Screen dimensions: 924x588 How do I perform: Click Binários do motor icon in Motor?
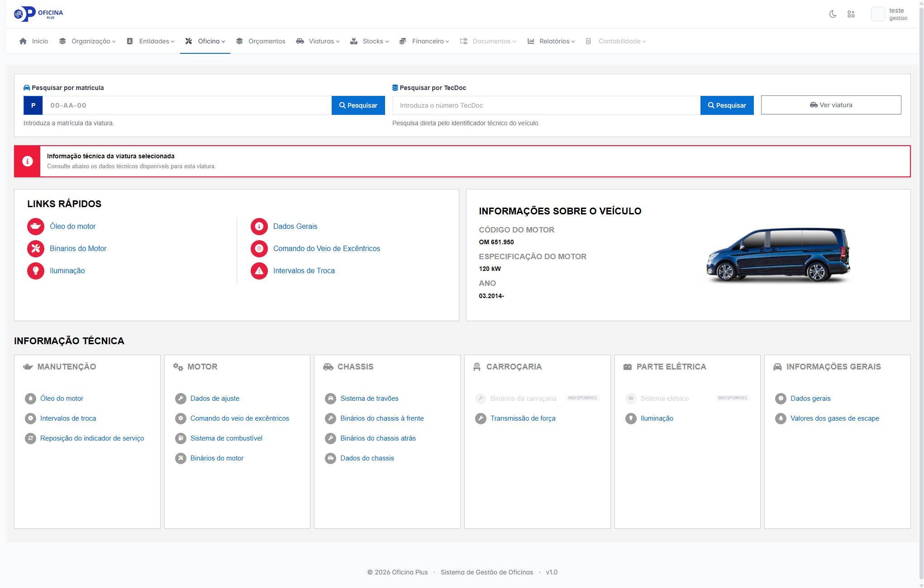pyautogui.click(x=181, y=458)
